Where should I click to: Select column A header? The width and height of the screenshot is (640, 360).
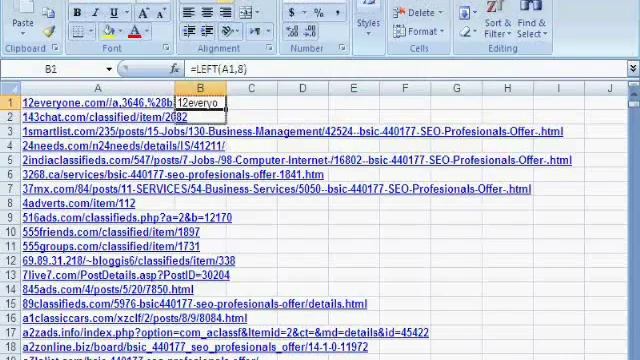[x=98, y=88]
